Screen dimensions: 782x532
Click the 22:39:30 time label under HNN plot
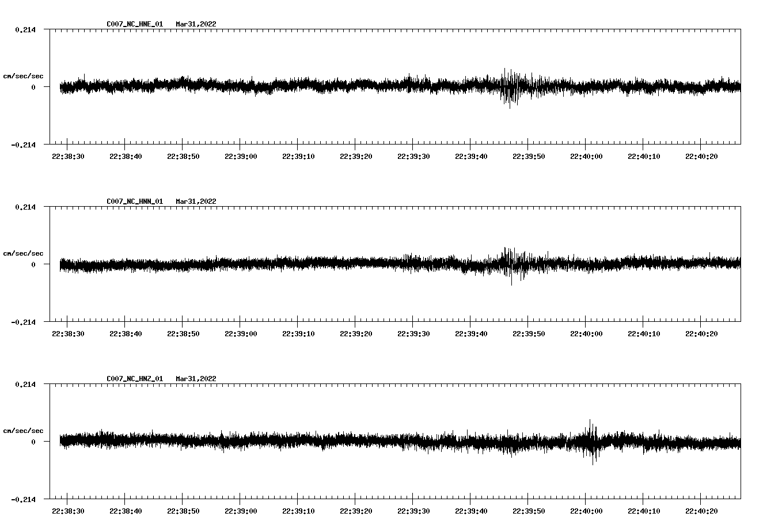click(413, 334)
